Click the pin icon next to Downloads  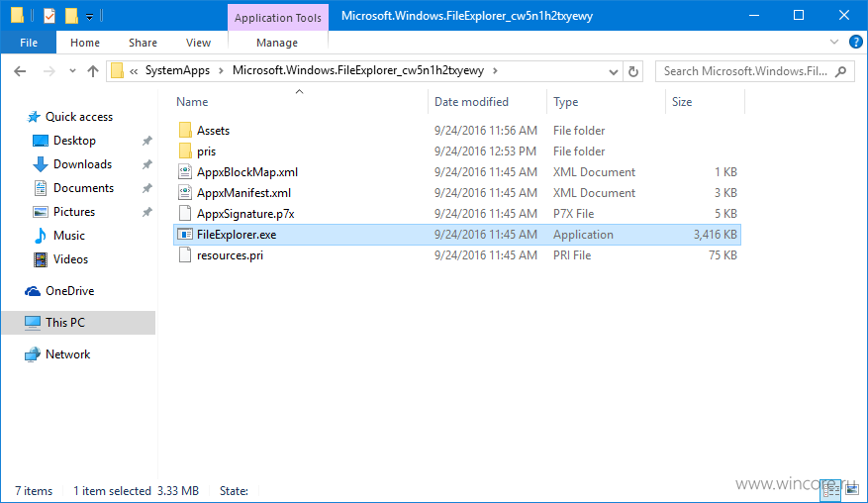pos(146,164)
